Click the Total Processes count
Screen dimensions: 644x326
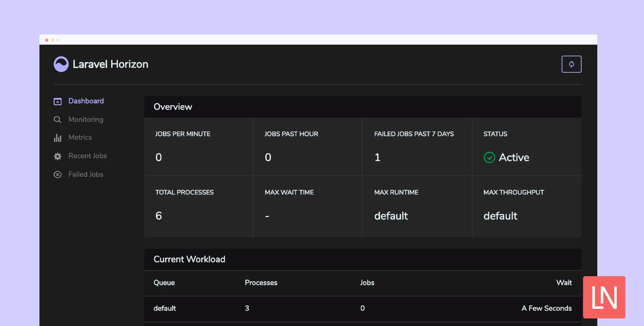pos(158,216)
